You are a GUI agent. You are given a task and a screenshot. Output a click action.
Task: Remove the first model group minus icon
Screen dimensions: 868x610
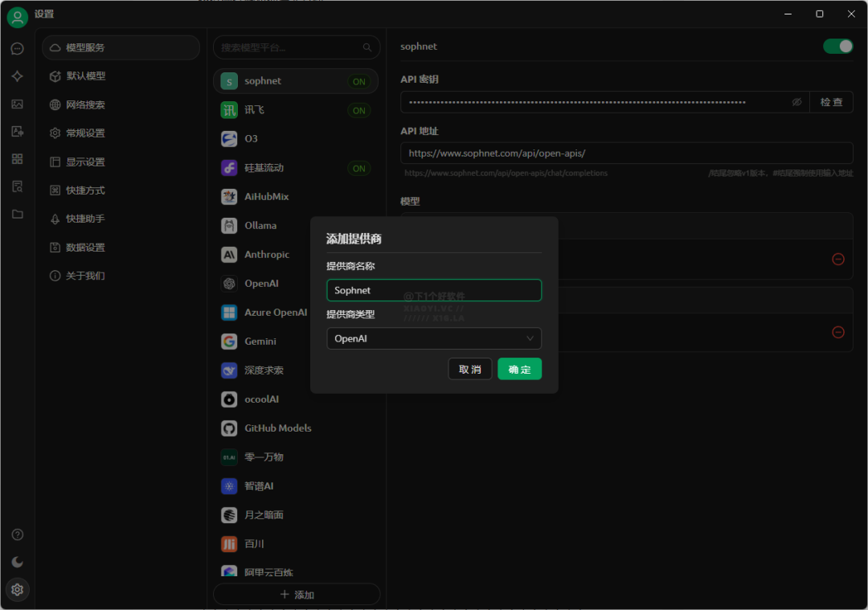[838, 259]
